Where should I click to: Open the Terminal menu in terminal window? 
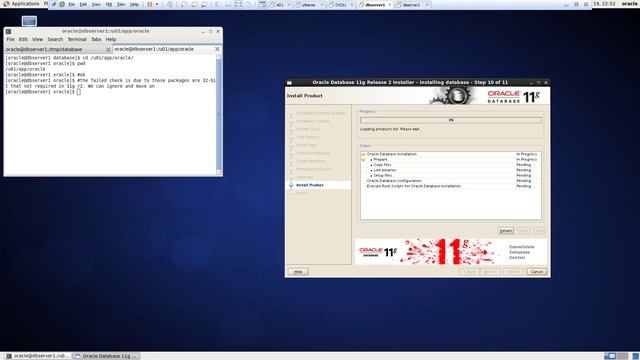point(77,40)
